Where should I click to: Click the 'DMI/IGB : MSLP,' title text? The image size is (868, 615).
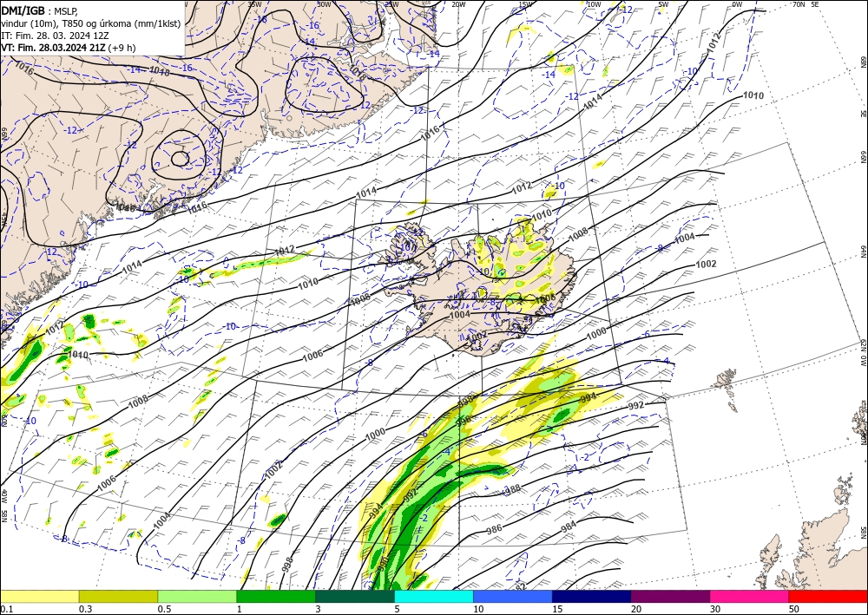39,10
